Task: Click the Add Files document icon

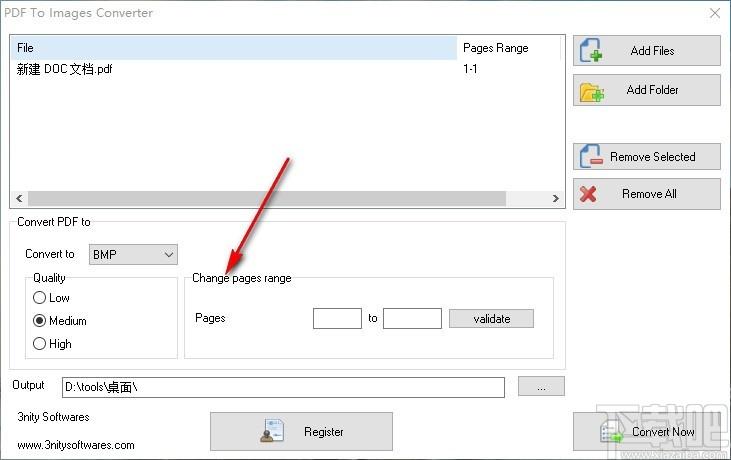Action: (591, 50)
